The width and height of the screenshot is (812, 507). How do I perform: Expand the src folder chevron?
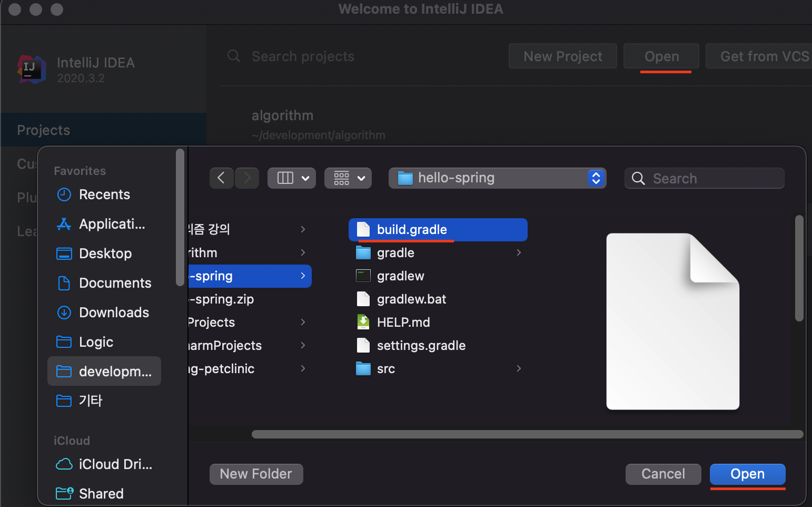[519, 369]
